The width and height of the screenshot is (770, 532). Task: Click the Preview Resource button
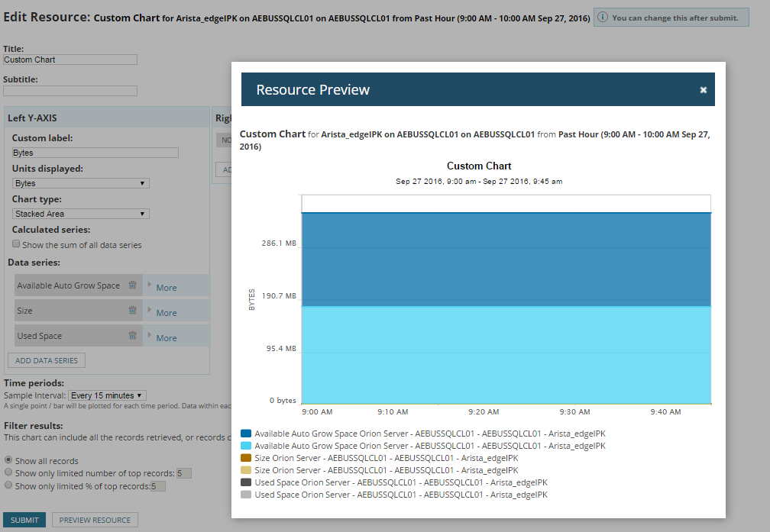coord(95,520)
